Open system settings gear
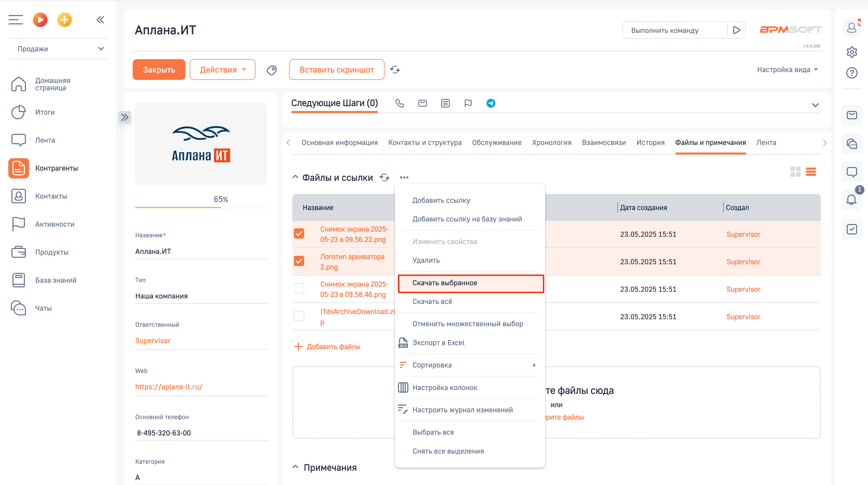Viewport: 868px width, 485px height. tap(851, 52)
